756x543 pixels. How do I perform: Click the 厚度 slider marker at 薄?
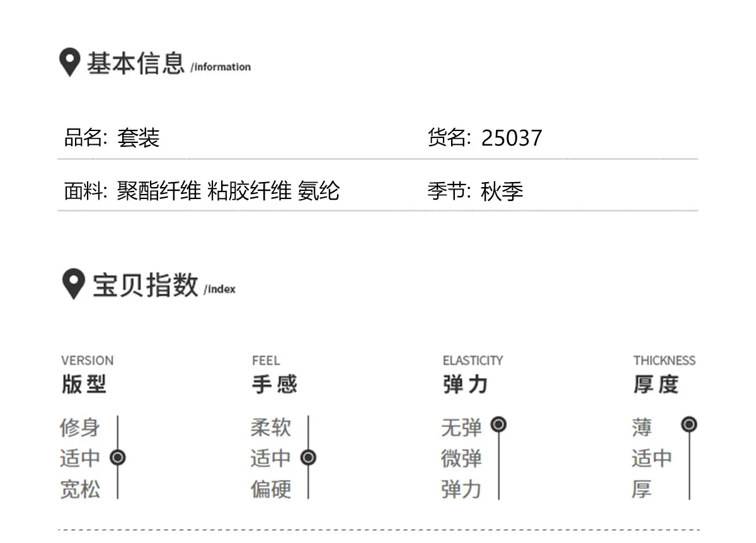coord(689,425)
